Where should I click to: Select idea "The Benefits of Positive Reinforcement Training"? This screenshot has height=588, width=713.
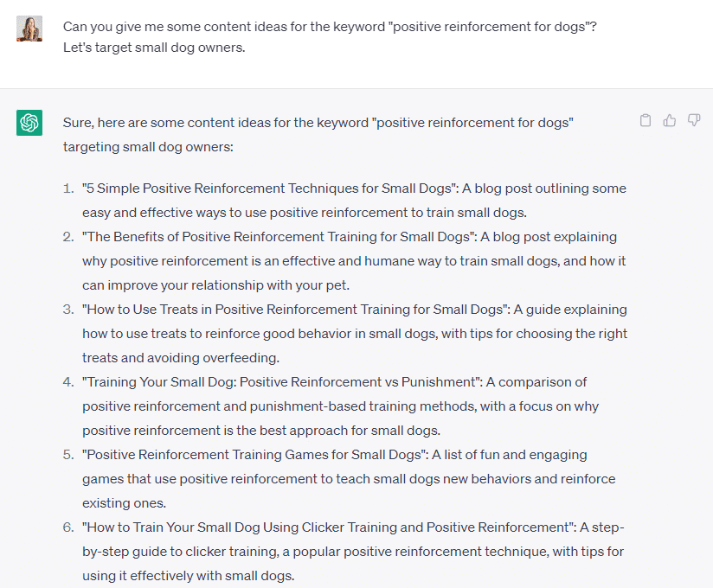tap(279, 237)
